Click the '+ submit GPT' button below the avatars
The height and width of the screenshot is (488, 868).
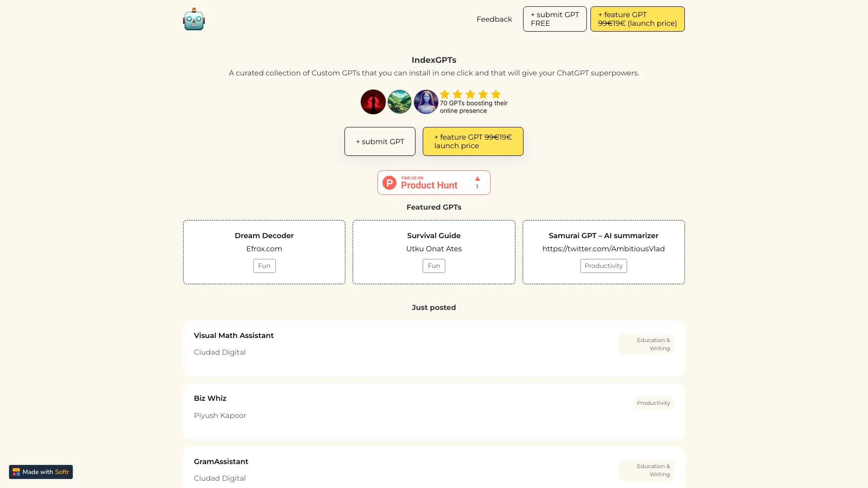coord(379,141)
